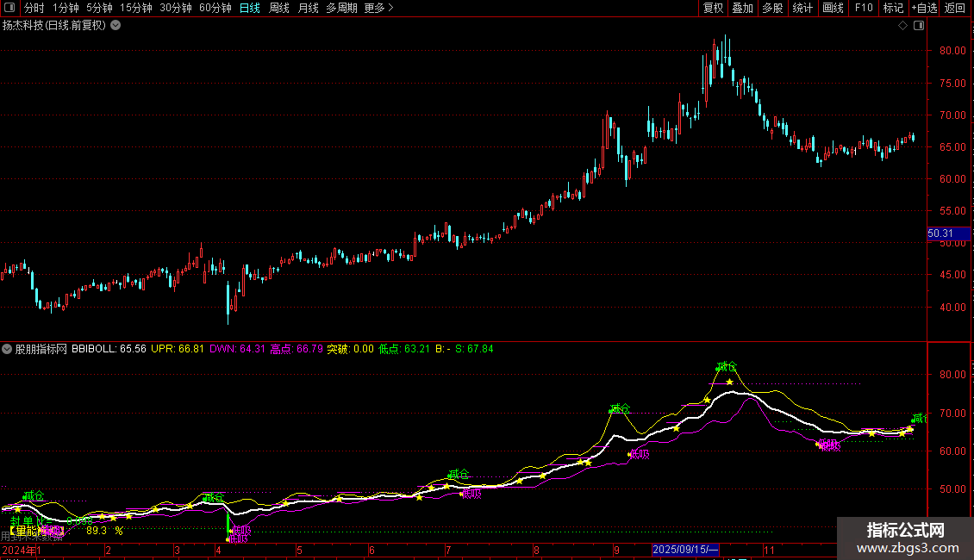Viewport: 974px width, 560px height.
Task: Click the S: 67.84 value
Action: pos(474,349)
